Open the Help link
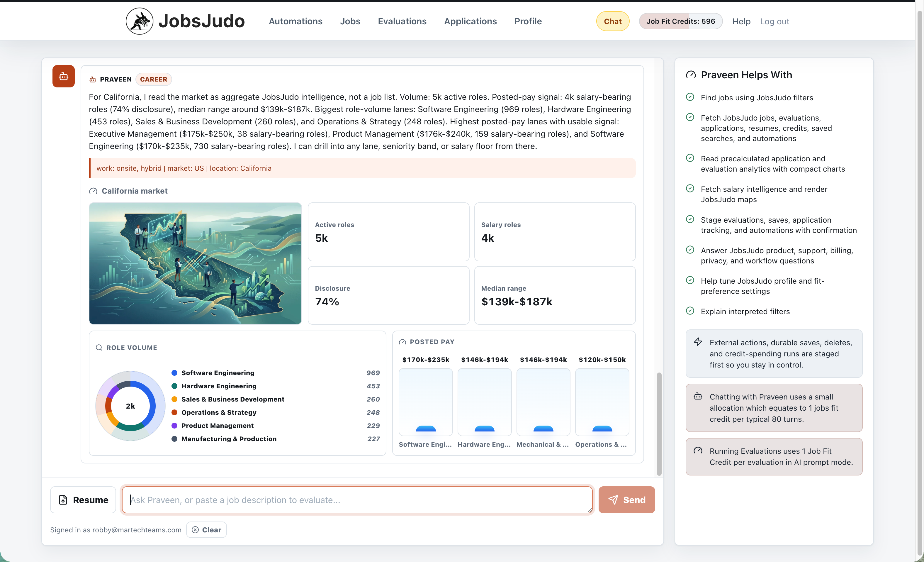Viewport: 924px width, 562px height. pos(741,21)
